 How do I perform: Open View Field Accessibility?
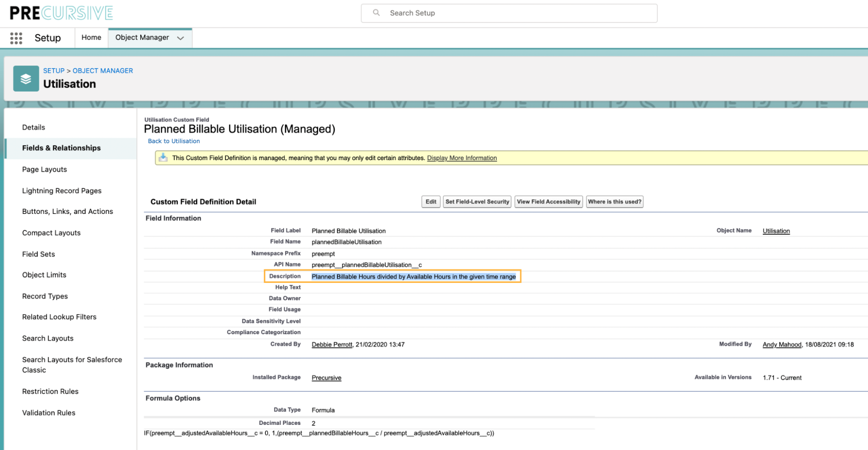click(x=548, y=202)
